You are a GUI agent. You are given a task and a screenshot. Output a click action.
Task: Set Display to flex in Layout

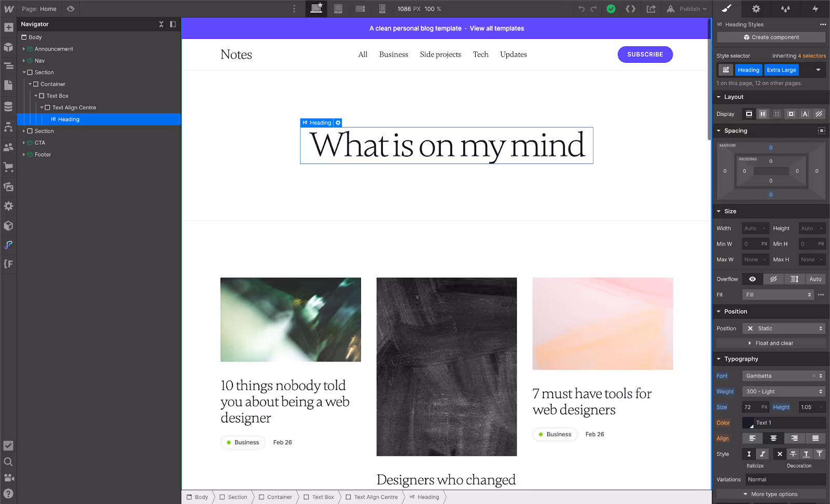[763, 114]
